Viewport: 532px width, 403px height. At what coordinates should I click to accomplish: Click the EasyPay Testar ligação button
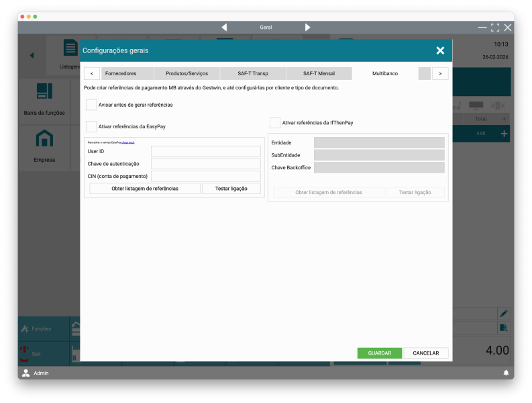(x=231, y=189)
